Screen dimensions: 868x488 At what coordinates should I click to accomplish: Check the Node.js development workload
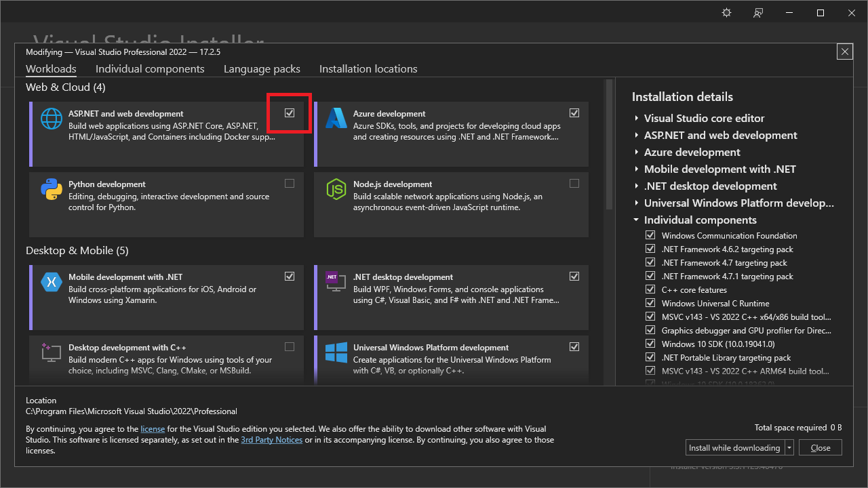[x=574, y=184]
